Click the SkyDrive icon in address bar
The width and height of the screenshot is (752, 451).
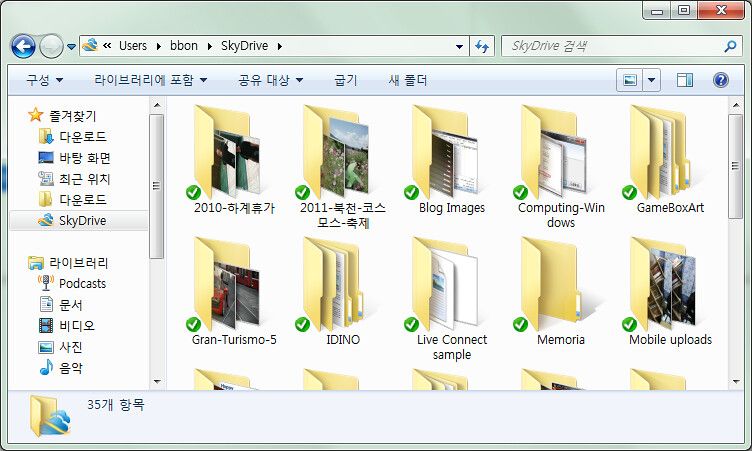[x=90, y=46]
